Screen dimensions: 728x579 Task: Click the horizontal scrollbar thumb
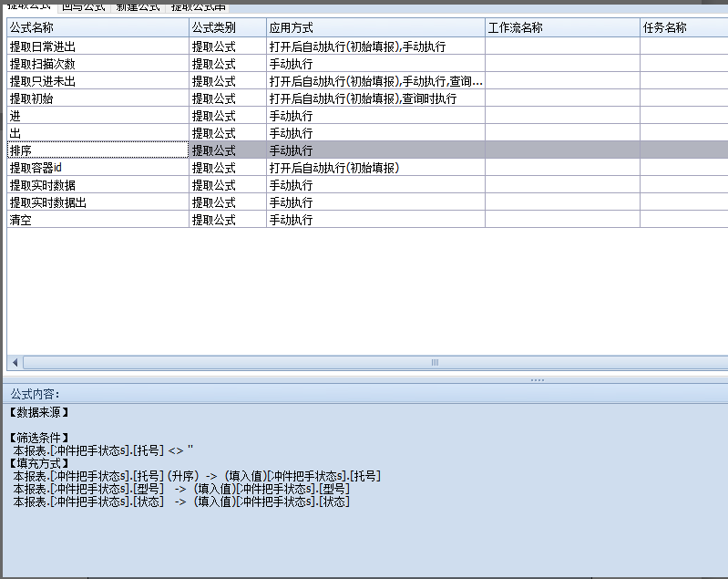pos(435,362)
